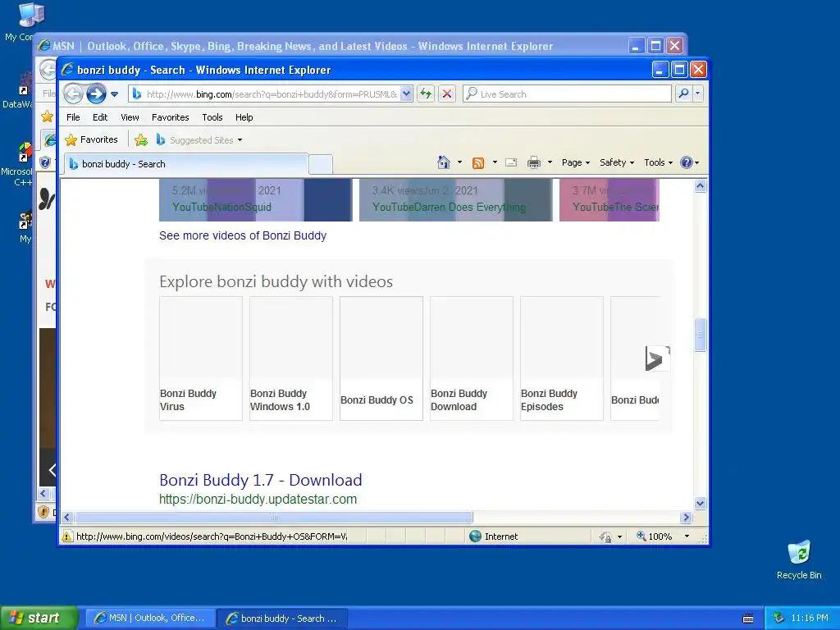The width and height of the screenshot is (840, 630).
Task: Click the blue Help question mark icon
Action: [x=687, y=162]
